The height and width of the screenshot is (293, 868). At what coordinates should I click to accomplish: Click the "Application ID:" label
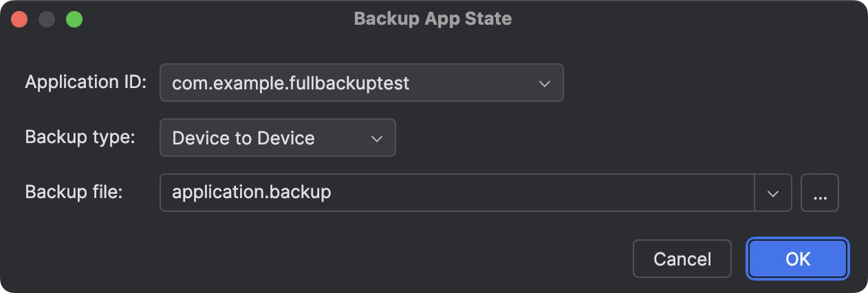tap(86, 83)
